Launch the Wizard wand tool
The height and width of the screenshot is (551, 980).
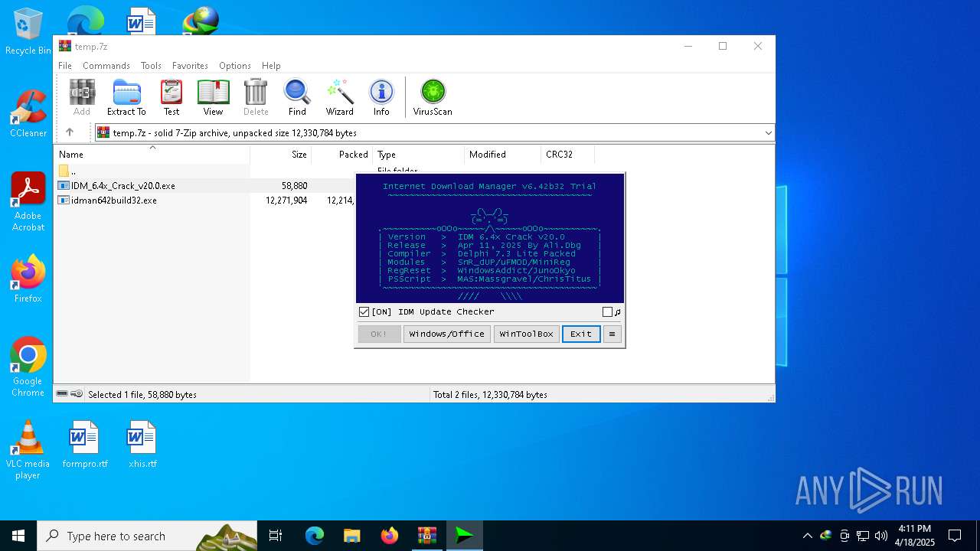tap(339, 97)
